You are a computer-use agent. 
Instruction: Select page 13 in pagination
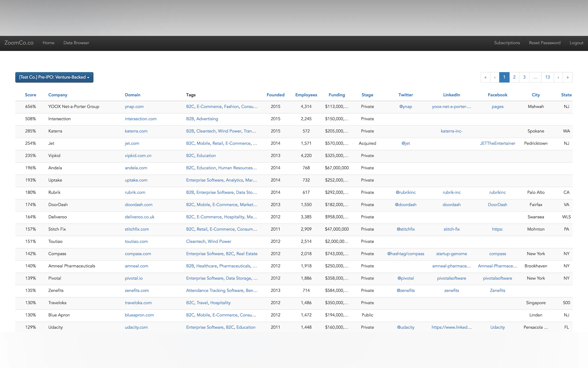[547, 77]
